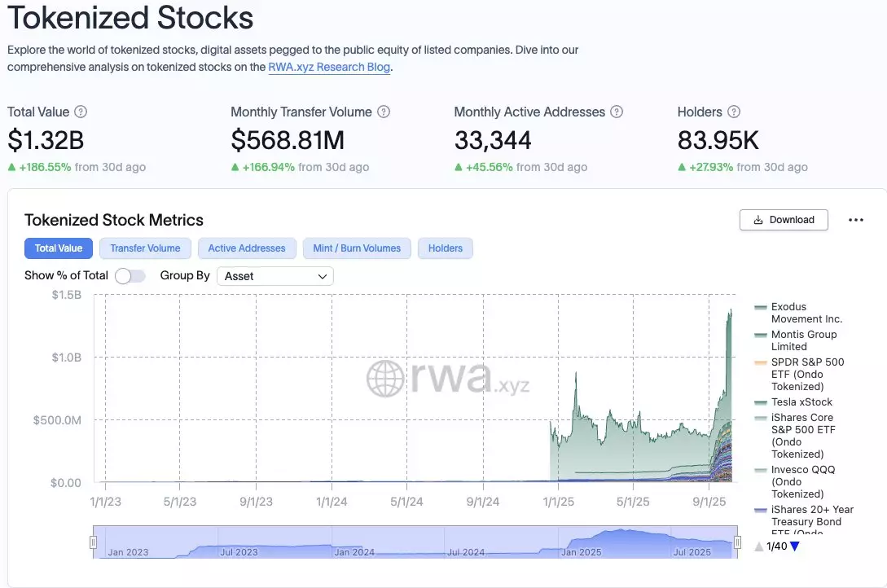Open the Group By Asset dropdown
The image size is (887, 588).
click(275, 276)
